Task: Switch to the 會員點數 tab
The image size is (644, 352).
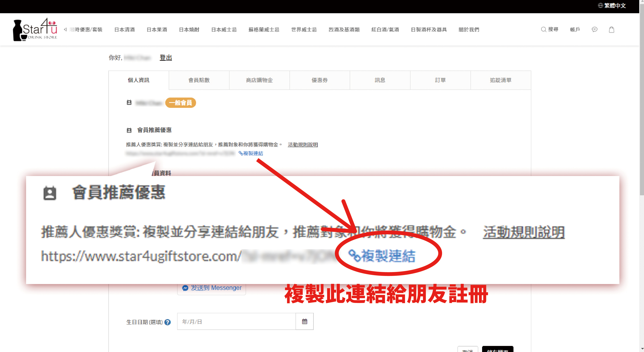Action: point(199,80)
